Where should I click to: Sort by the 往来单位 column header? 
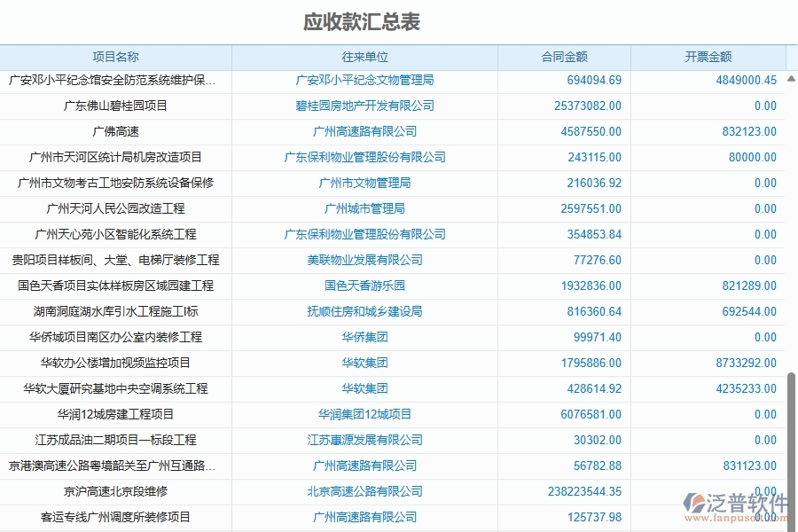[x=364, y=56]
